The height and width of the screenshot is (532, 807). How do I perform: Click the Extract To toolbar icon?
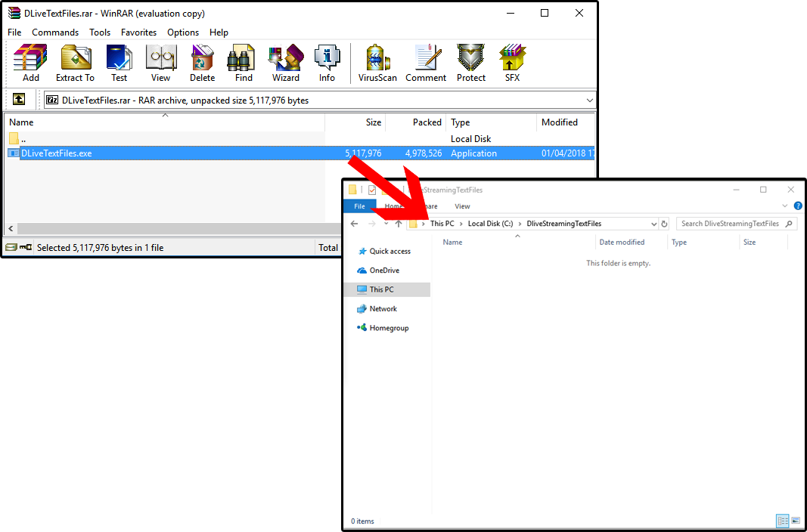(x=75, y=63)
